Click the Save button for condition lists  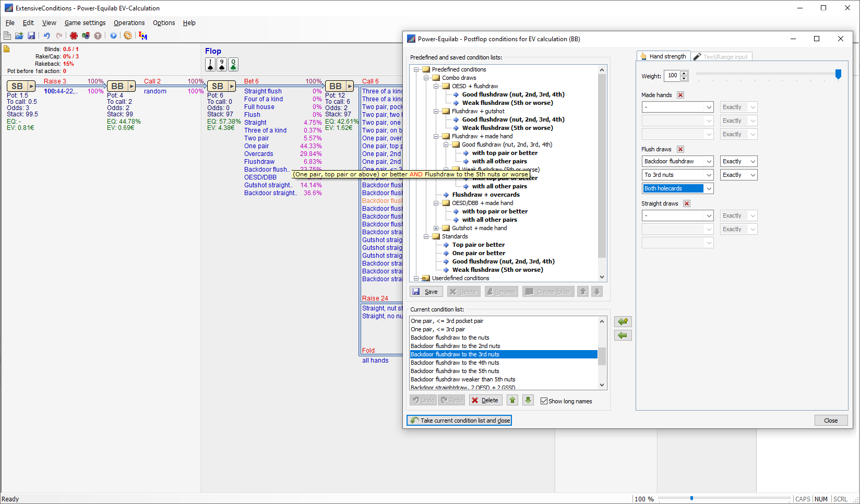click(x=426, y=292)
